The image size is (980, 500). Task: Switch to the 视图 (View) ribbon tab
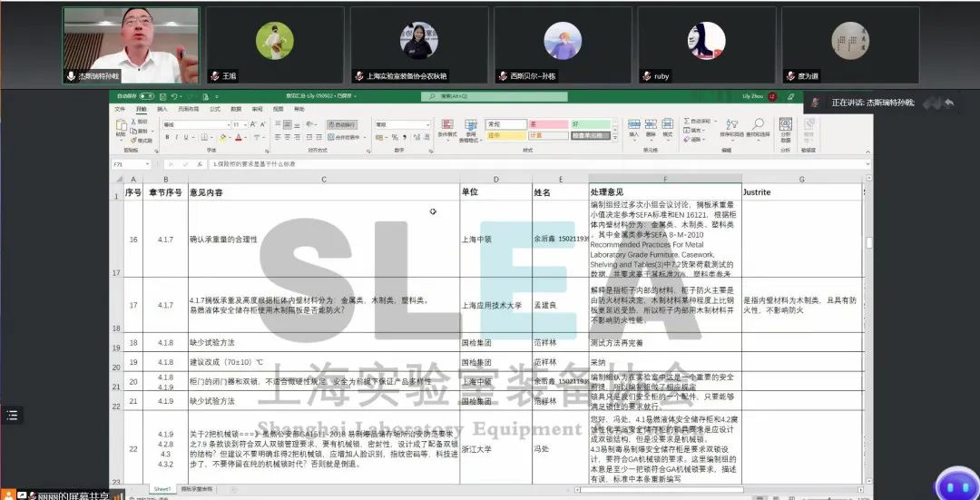click(x=279, y=109)
